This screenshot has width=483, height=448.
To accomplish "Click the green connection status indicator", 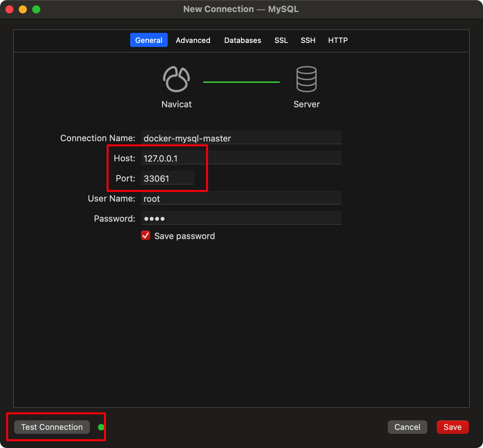I will pos(101,427).
